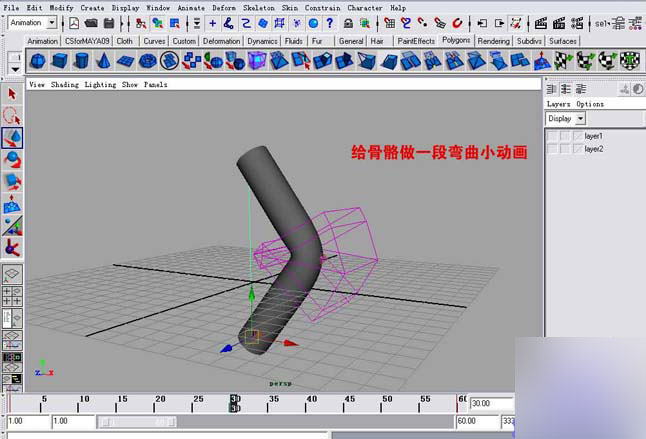Render current frame with first clapperboard icon

coord(541,23)
